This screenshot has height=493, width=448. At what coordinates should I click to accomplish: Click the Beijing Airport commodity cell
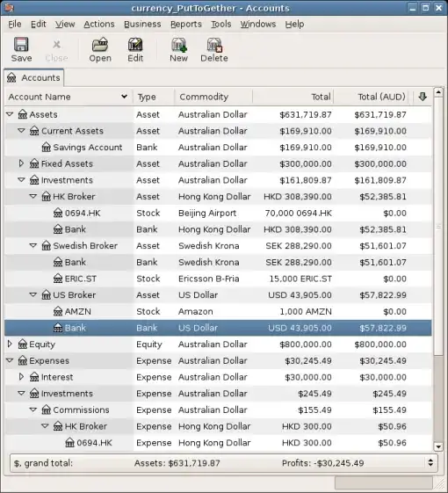tap(207, 214)
